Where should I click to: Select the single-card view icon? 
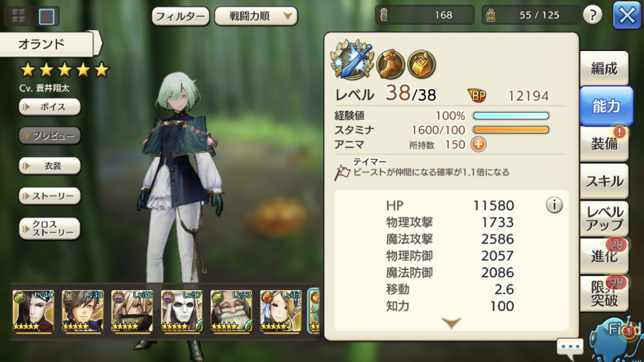[x=47, y=16]
